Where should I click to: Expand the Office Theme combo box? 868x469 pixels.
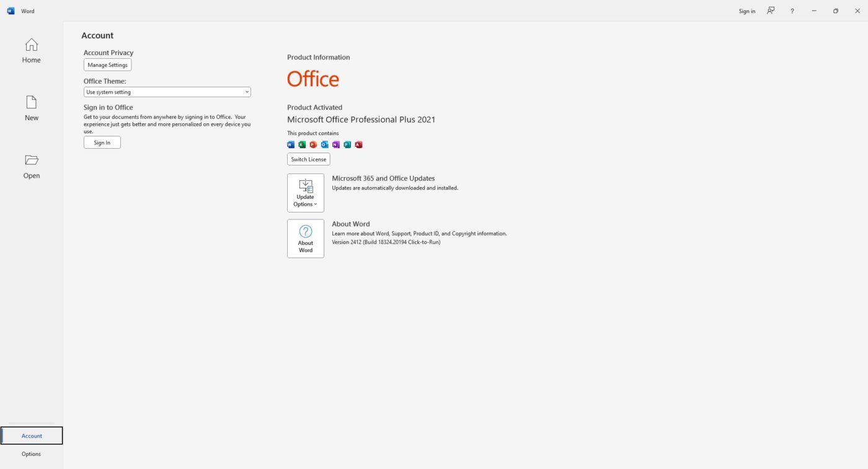click(167, 92)
